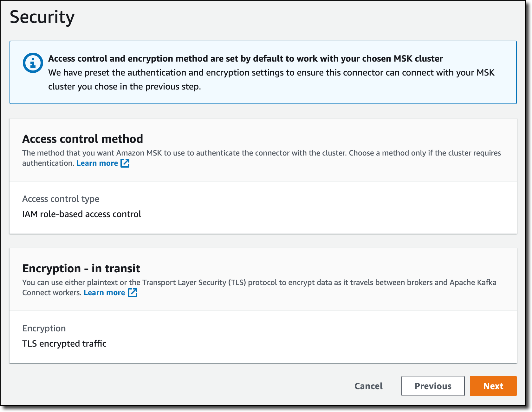The height and width of the screenshot is (412, 532).
Task: Open the Learn more link for access control
Action: pos(97,163)
